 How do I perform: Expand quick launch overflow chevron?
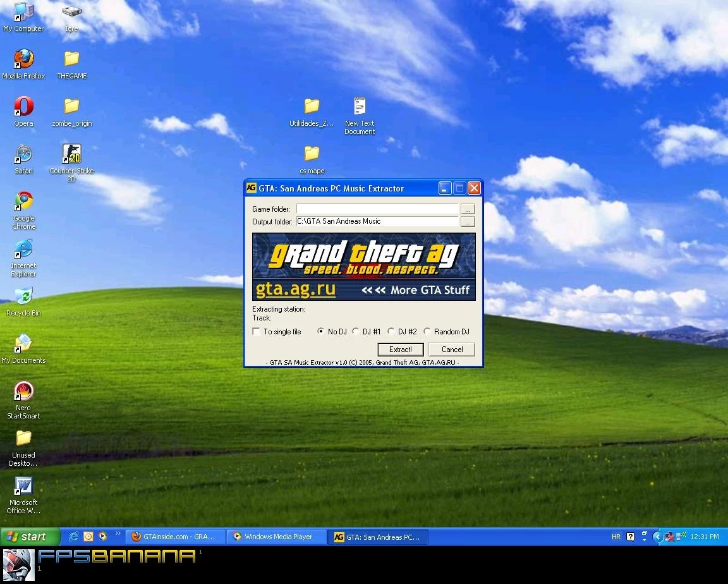pos(118,533)
